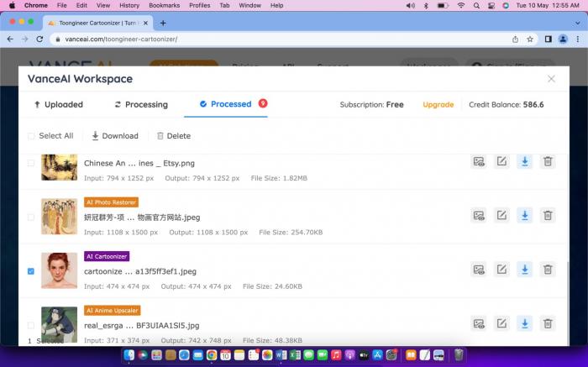This screenshot has height=367, width=588.
Task: Delete selected items with the toolbar Delete button
Action: pos(174,136)
